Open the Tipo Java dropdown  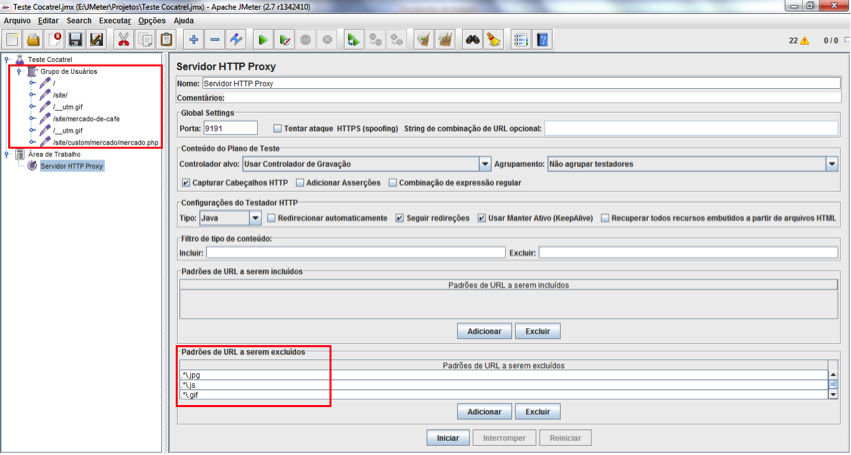255,218
